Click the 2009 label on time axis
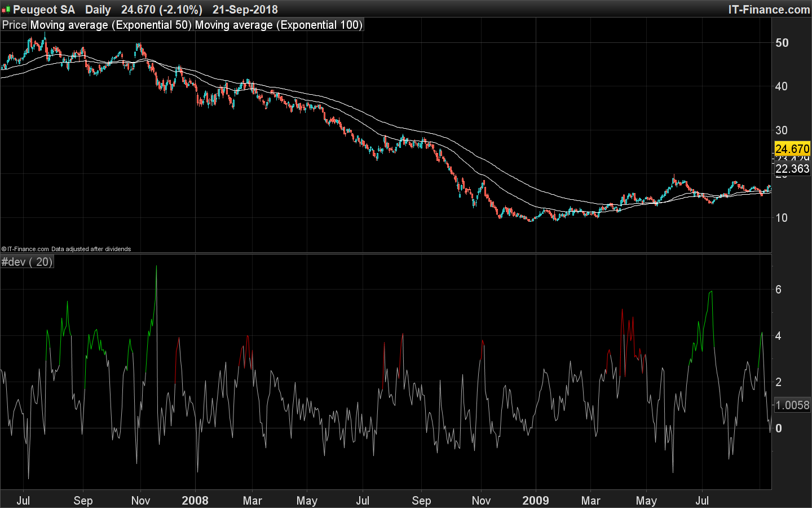Image resolution: width=812 pixels, height=508 pixels. (x=536, y=501)
